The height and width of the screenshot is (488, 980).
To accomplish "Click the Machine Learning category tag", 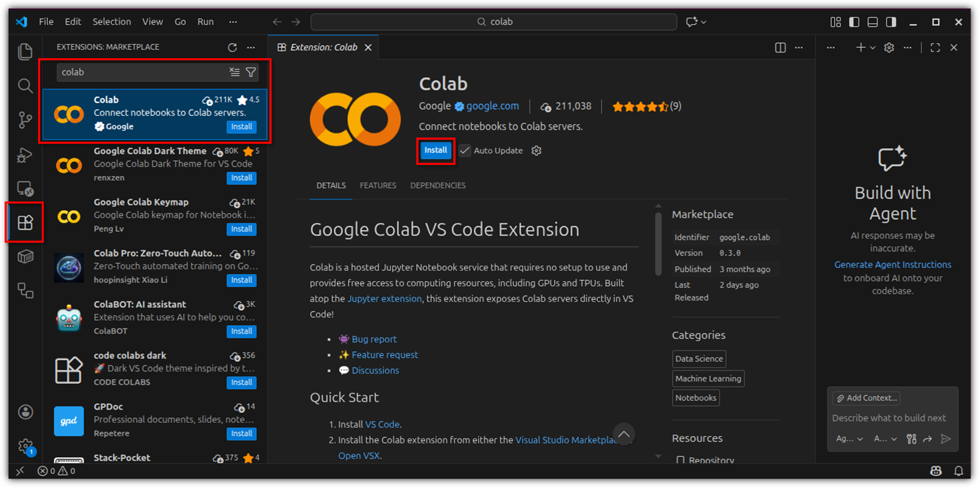I will point(708,379).
